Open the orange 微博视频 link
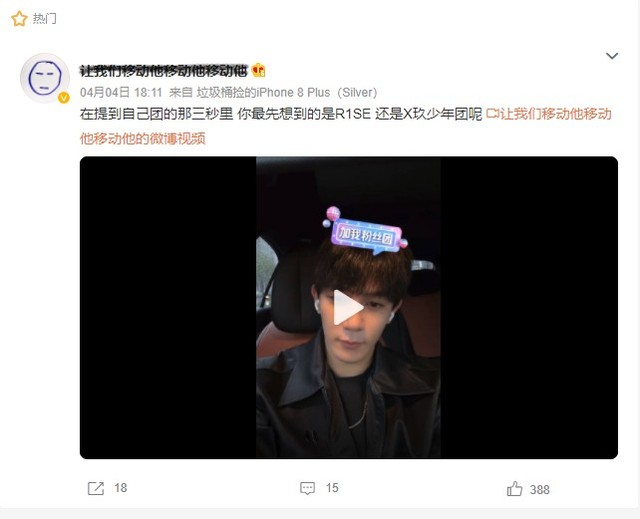Image resolution: width=640 pixels, height=519 pixels. pyautogui.click(x=345, y=126)
